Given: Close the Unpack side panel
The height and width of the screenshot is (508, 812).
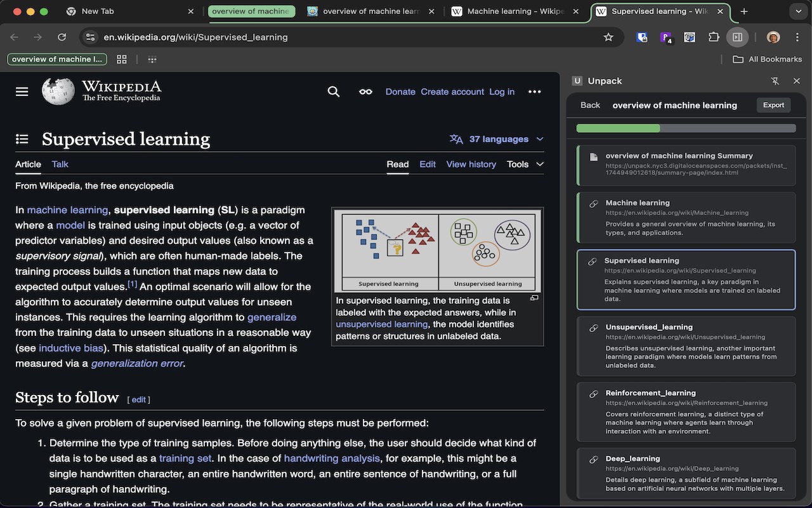Looking at the screenshot, I should click(797, 81).
